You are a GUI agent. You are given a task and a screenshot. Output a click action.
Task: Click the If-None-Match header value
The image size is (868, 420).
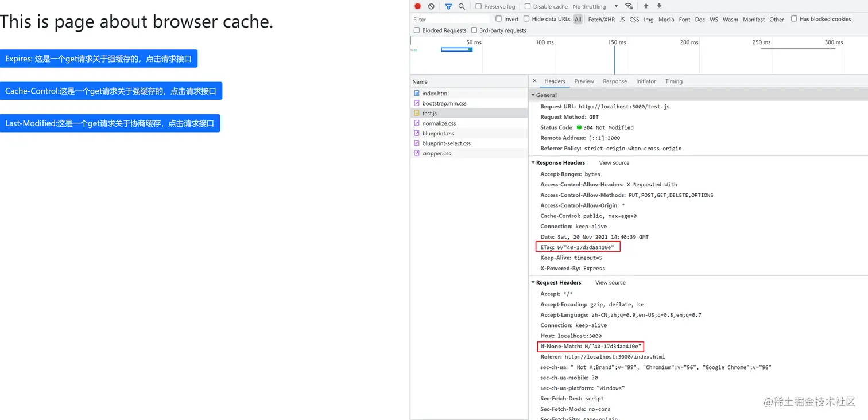click(x=613, y=347)
